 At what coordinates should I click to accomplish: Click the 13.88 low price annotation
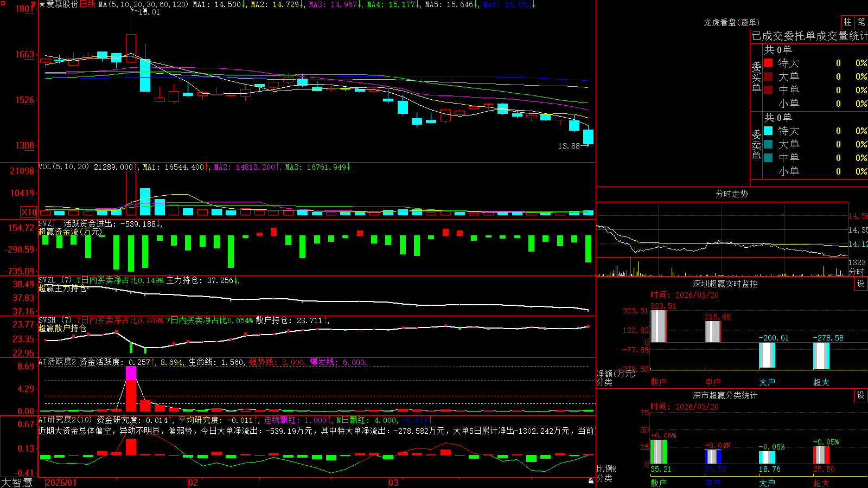click(569, 146)
